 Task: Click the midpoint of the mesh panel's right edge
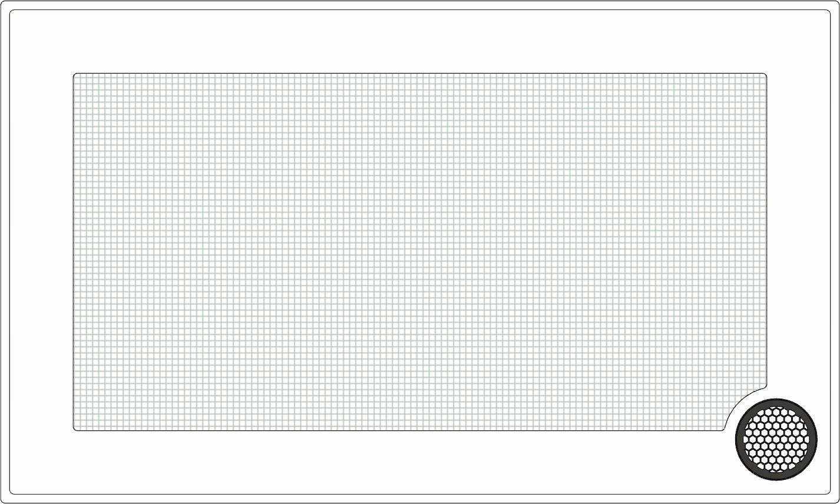(767, 230)
